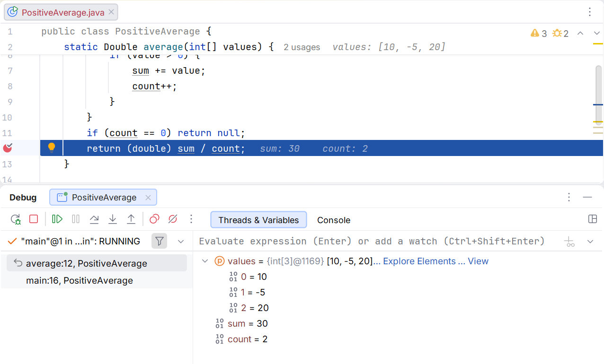This screenshot has width=604, height=364.
Task: Go to previous highlighted problem arrow
Action: pos(581,34)
